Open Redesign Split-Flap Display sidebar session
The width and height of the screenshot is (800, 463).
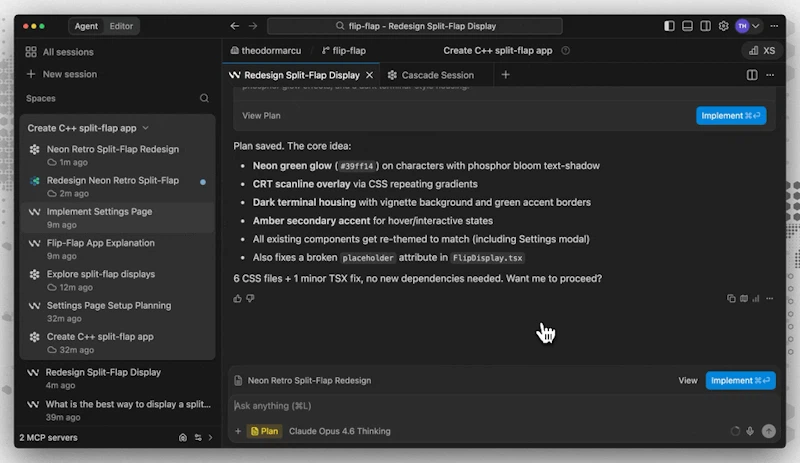(x=117, y=378)
